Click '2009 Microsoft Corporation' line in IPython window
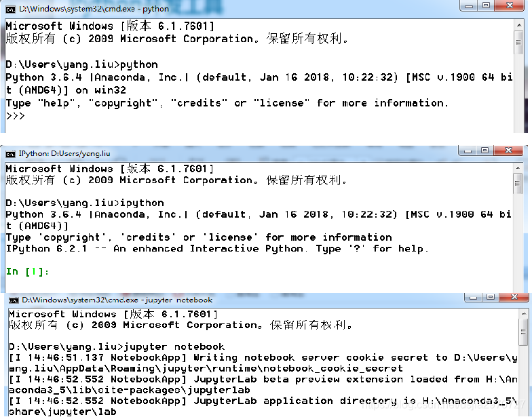 tap(176, 180)
